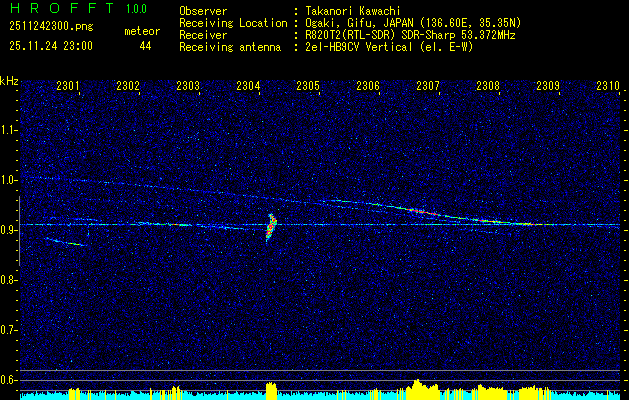Click the red-hot echo trail near 2307
Viewport: 629px width, 400px height.
pos(423,211)
